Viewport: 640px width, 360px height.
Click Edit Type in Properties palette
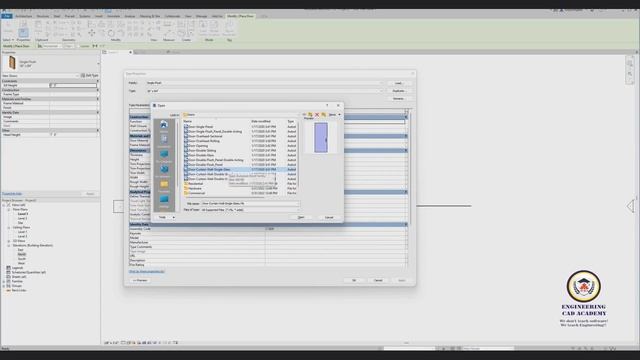pos(90,76)
